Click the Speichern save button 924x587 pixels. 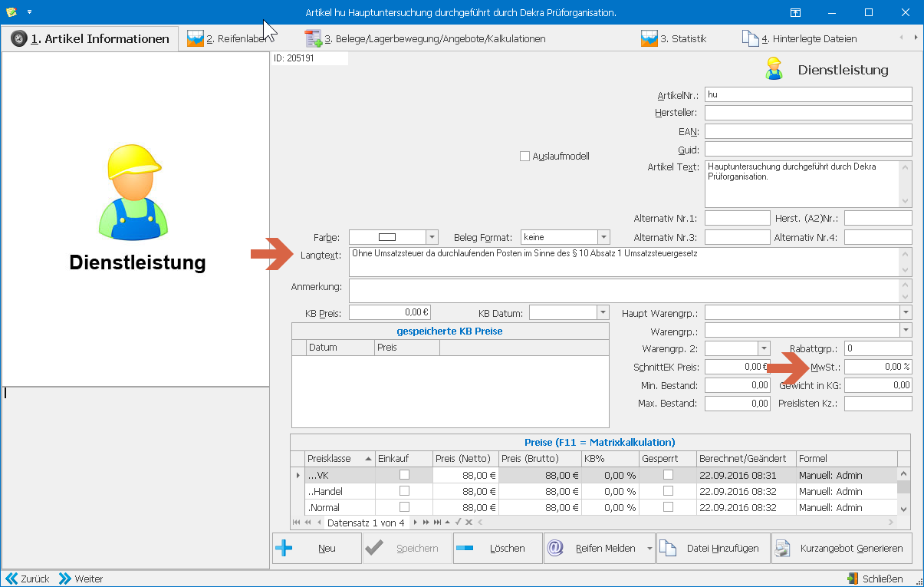407,549
